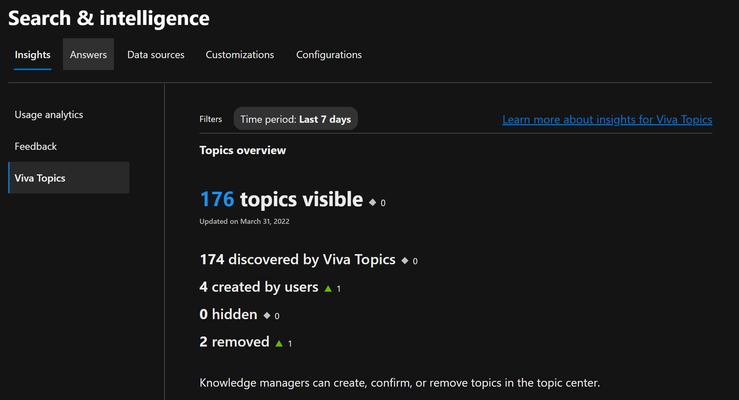Click the diamond icon beside hidden count
The width and height of the screenshot is (739, 400).
coord(267,316)
